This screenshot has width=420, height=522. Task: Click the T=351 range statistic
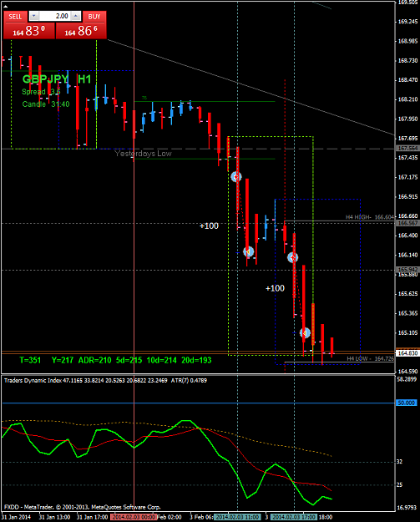coord(30,360)
